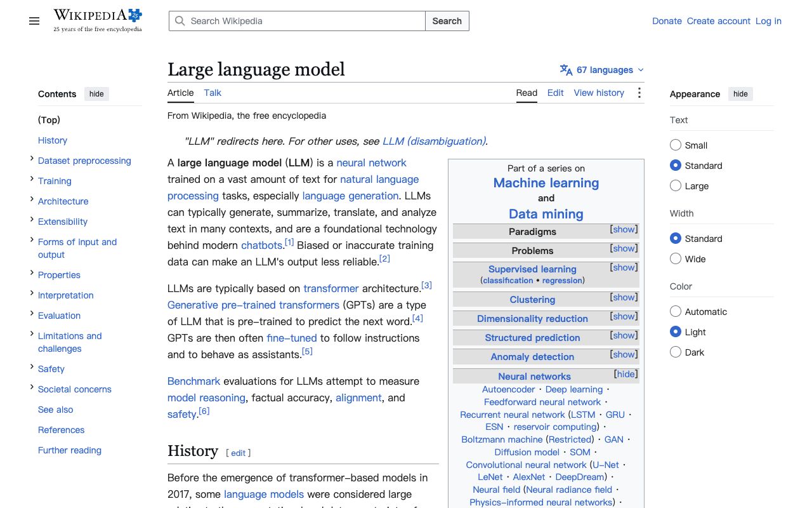812x508 pixels.
Task: Expand Extensibility section chevron in contents
Action: (32, 220)
